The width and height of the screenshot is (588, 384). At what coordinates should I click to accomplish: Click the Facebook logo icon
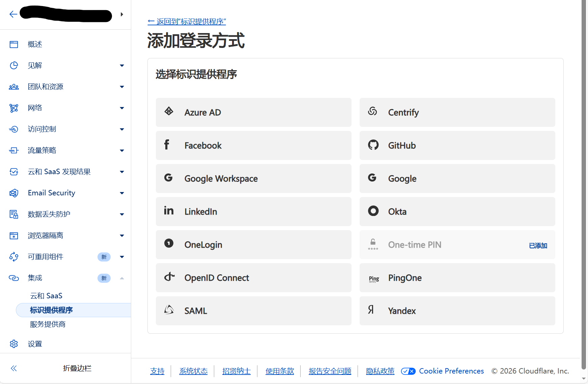[x=167, y=145]
